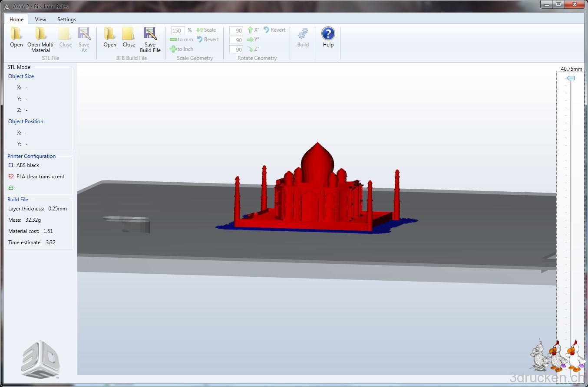Viewport: 588px width, 387px height.
Task: Click the Y° rotation angle field
Action: click(x=236, y=40)
